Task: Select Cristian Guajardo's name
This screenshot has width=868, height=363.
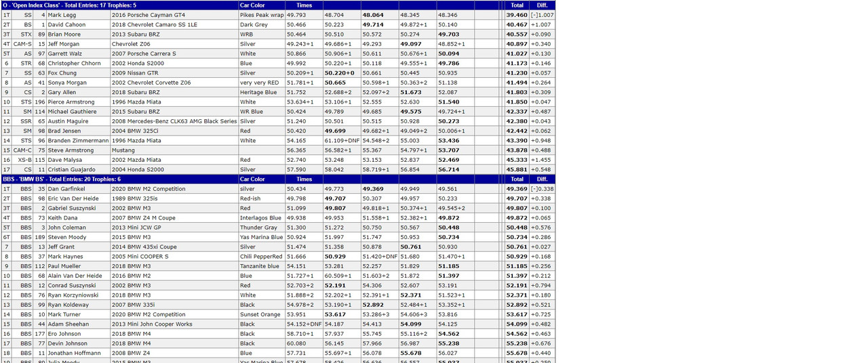Action: [x=71, y=170]
